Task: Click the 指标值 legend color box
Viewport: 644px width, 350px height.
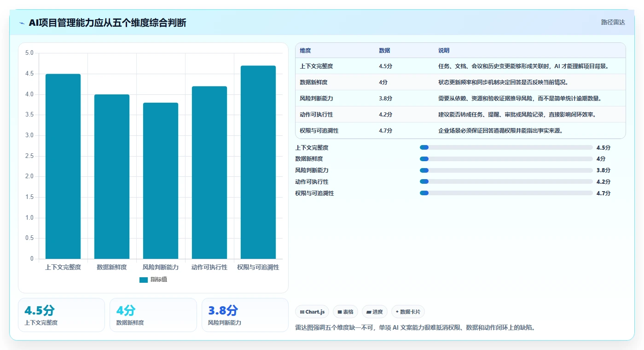Action: coord(144,280)
